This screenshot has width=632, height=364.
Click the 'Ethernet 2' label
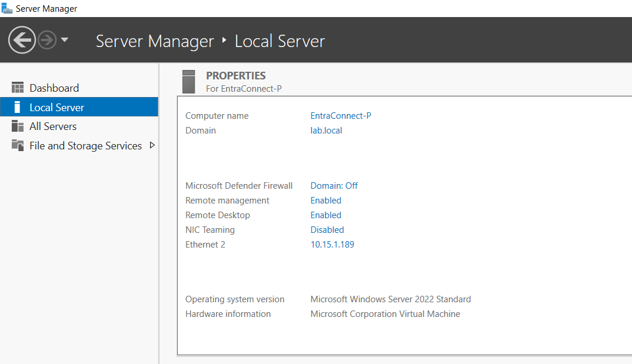(205, 245)
